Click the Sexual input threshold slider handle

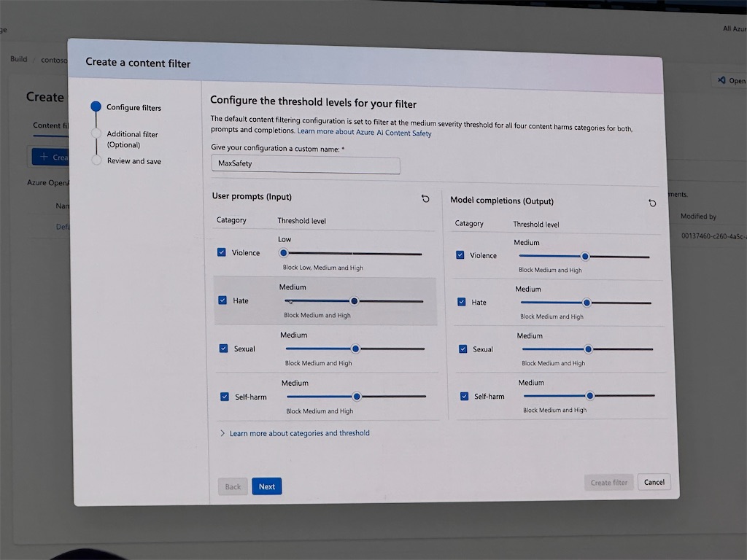point(355,349)
